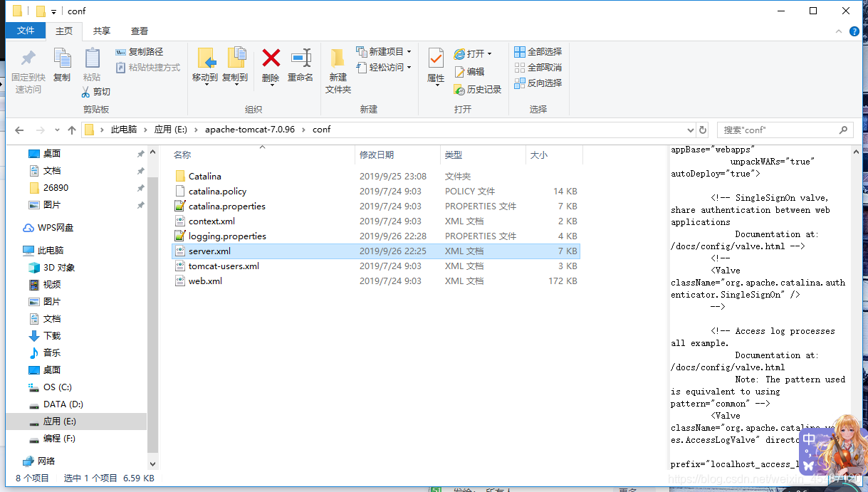This screenshot has width=868, height=492.
Task: Click Paste shortcut (粘贴快捷方式)
Action: pyautogui.click(x=148, y=68)
